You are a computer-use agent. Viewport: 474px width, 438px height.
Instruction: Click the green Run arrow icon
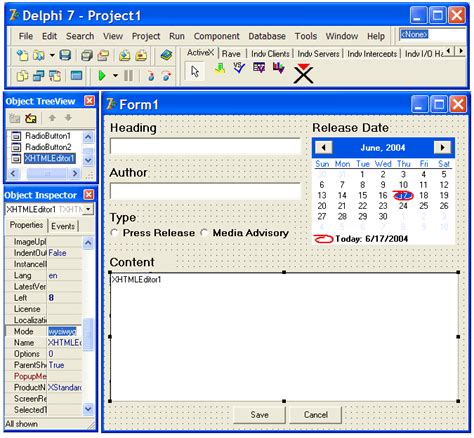pos(102,76)
